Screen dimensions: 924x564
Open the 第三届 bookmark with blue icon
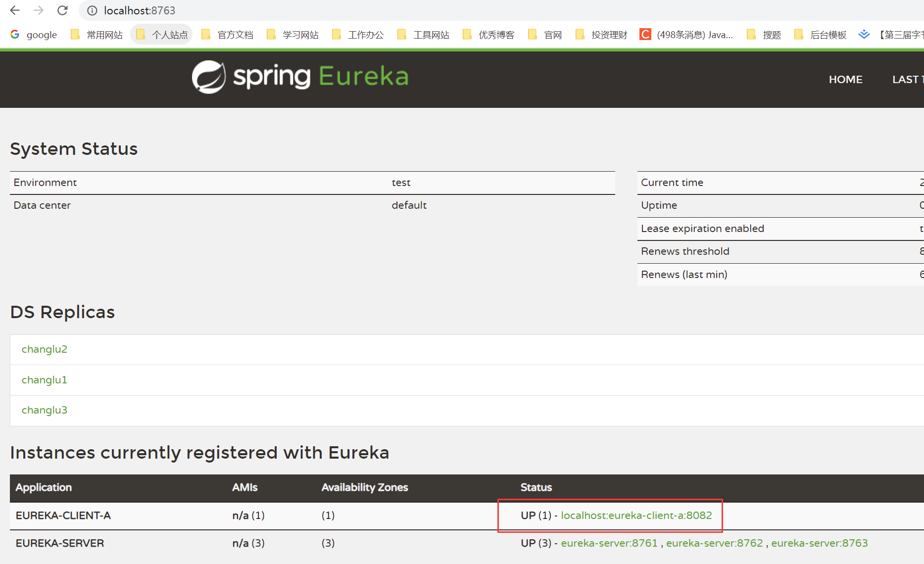click(x=891, y=35)
